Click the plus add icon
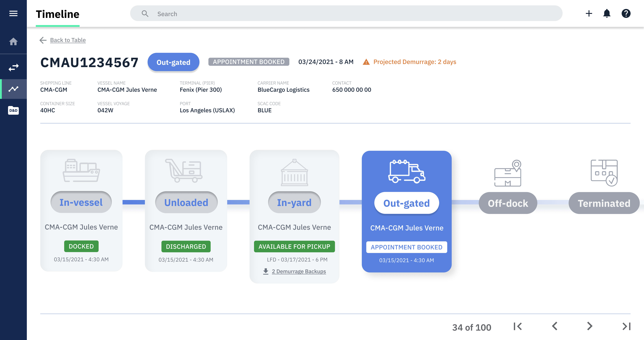Screen dimensions: 644x340 [589, 14]
